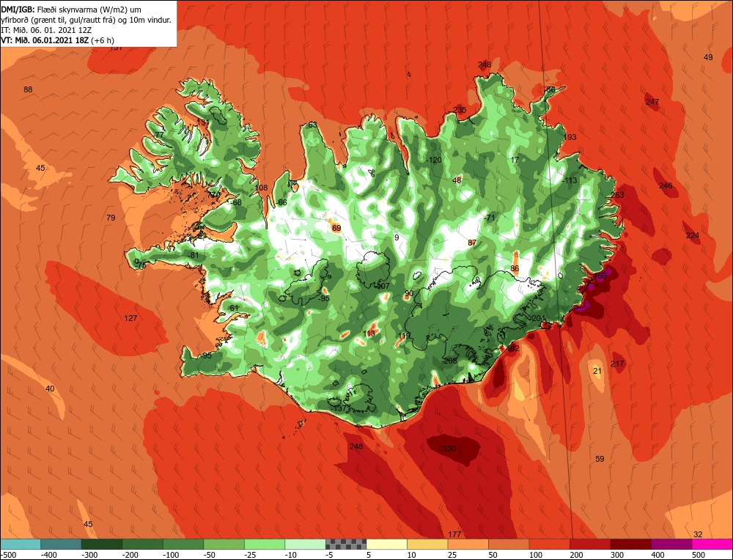Pick the bright pink legend swatch beyond 500
This screenshot has height=560, width=733.
[712, 544]
